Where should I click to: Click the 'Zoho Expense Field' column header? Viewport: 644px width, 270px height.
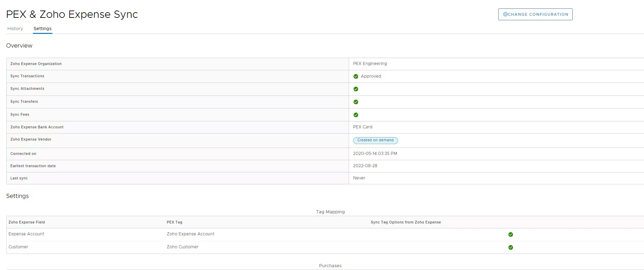pos(27,222)
